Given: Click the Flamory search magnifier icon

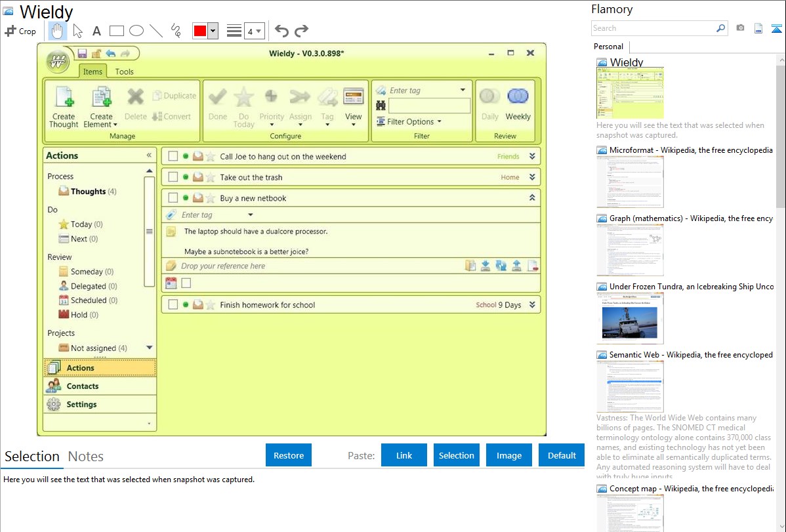Looking at the screenshot, I should coord(721,28).
